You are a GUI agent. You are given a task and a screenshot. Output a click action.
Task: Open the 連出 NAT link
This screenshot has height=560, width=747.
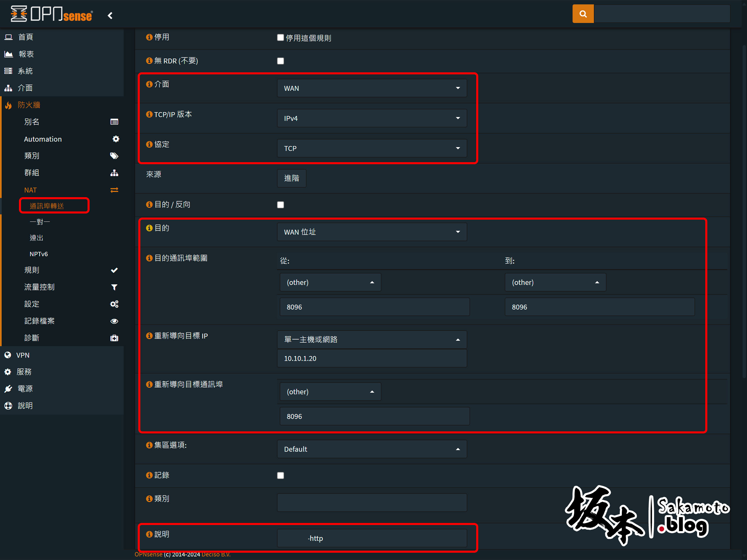click(36, 238)
